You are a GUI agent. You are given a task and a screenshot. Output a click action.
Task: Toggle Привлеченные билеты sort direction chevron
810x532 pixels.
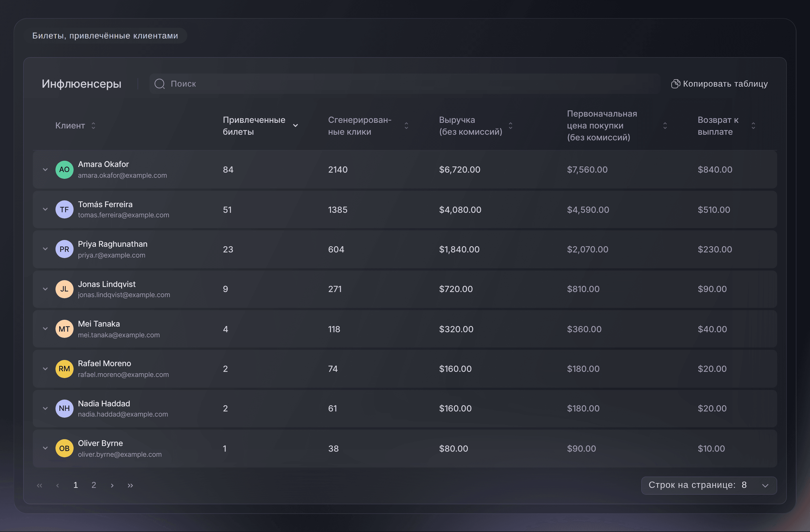(x=295, y=126)
